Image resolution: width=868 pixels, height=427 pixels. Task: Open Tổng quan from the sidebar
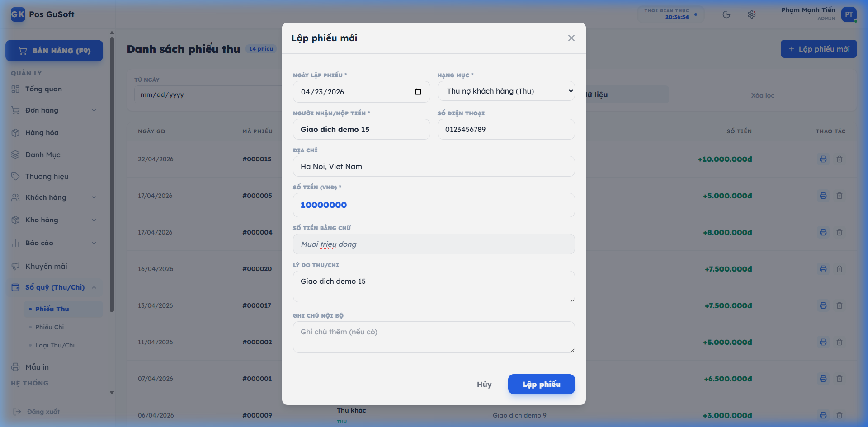click(44, 89)
